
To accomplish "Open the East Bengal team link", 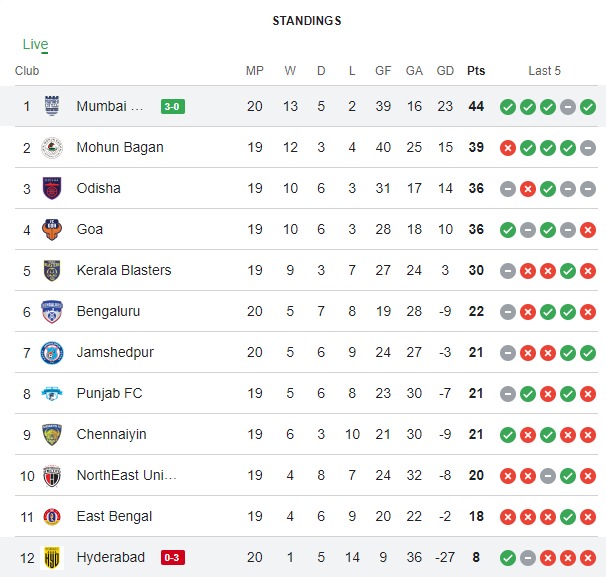I will (x=114, y=516).
